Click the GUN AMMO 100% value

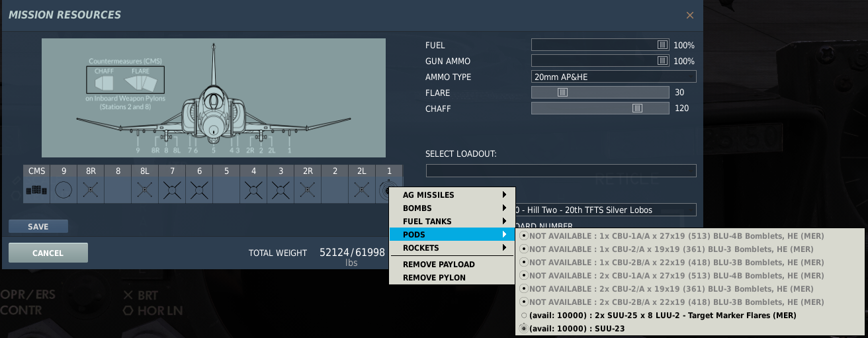[x=684, y=62]
